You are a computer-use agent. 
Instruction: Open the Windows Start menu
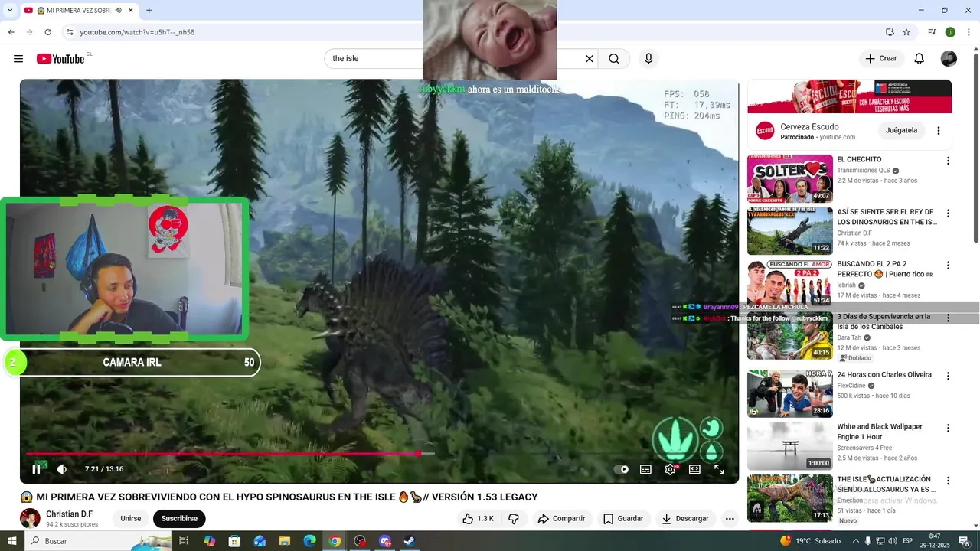11,541
